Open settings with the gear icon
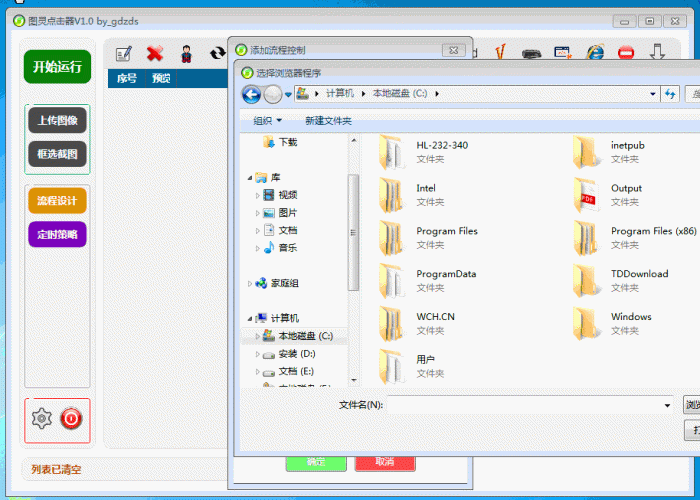Screen dimensions: 700x500 click(x=42, y=418)
